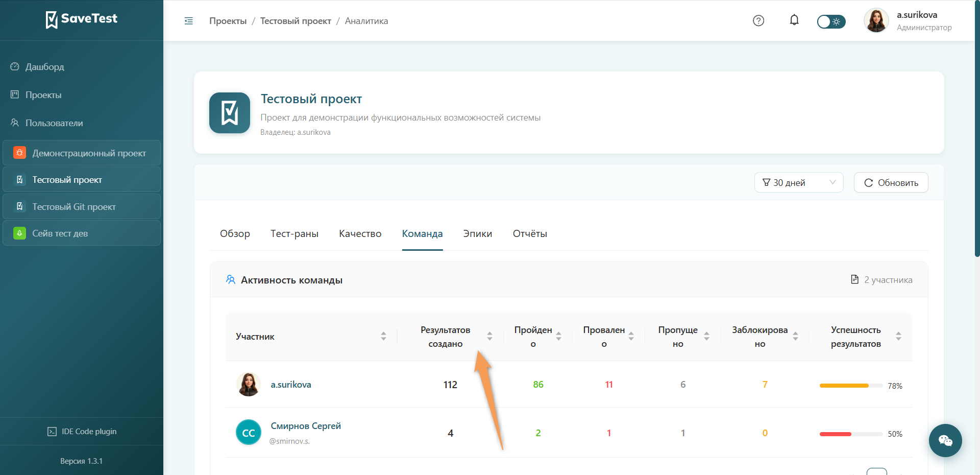Click the Активность команды team icon
This screenshot has height=475, width=980.
coord(231,279)
